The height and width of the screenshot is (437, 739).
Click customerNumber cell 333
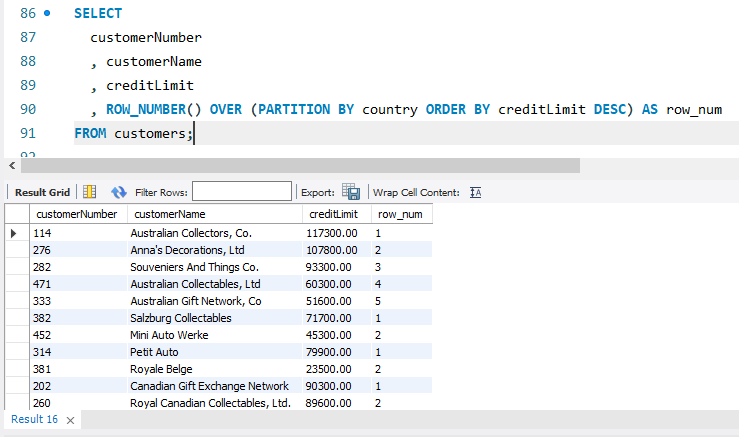pos(78,301)
